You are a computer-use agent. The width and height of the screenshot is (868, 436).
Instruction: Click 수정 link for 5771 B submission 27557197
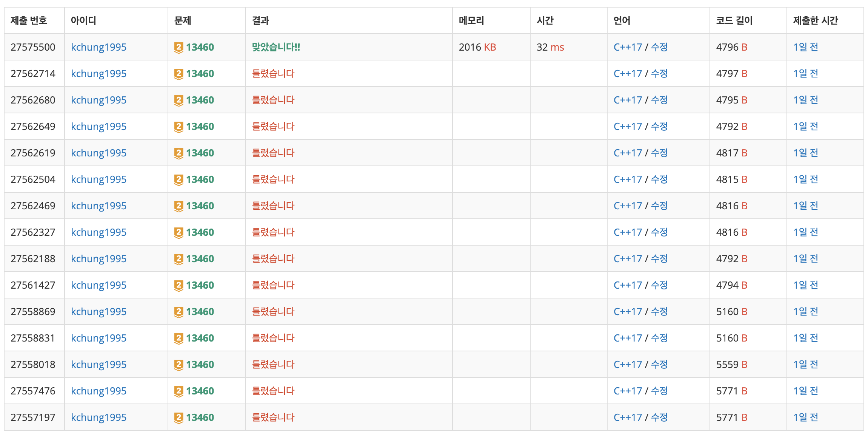click(659, 417)
